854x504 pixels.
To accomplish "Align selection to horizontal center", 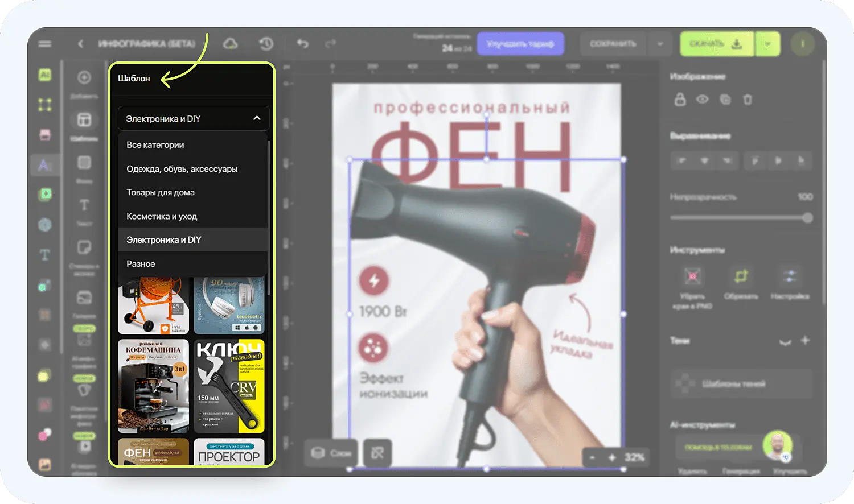I will (705, 160).
